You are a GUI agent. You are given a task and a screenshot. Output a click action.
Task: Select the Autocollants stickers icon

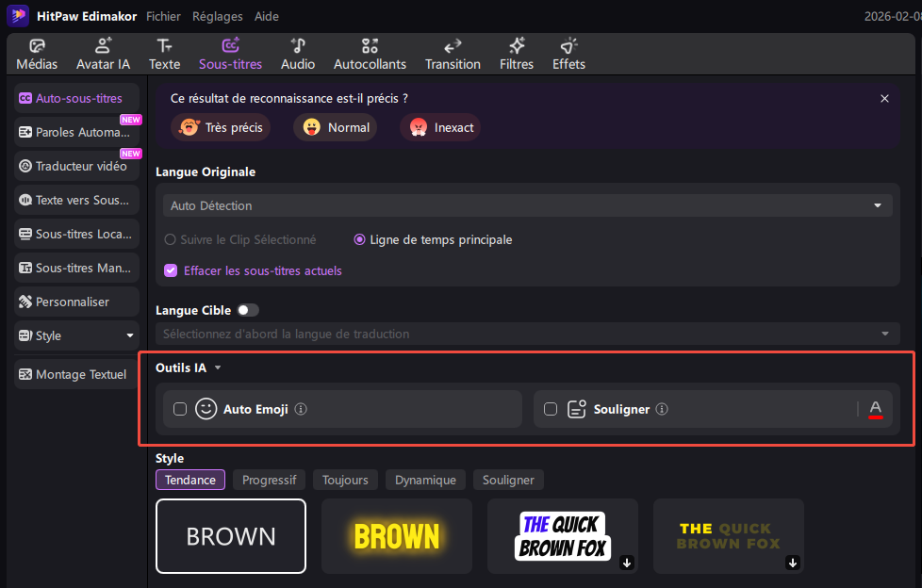370,46
